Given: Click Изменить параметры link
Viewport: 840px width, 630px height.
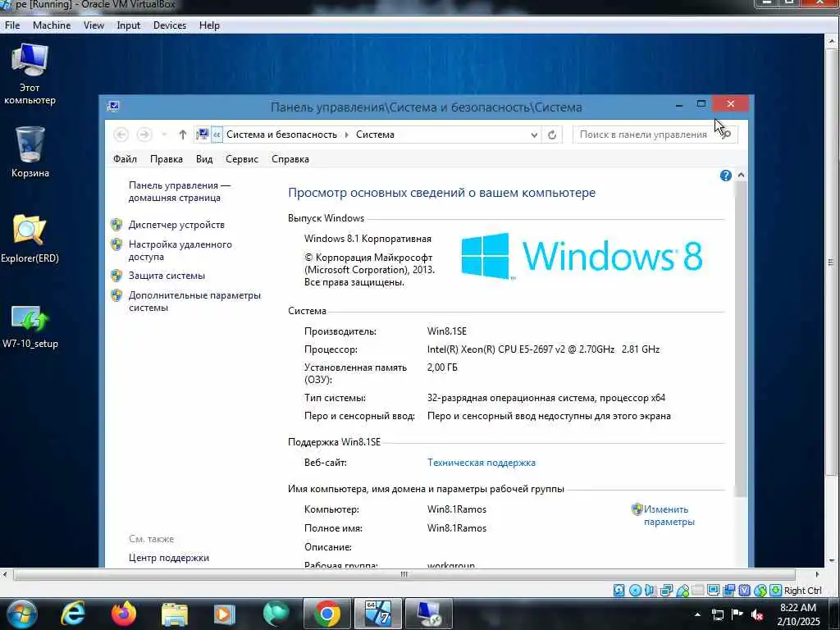Looking at the screenshot, I should click(669, 515).
